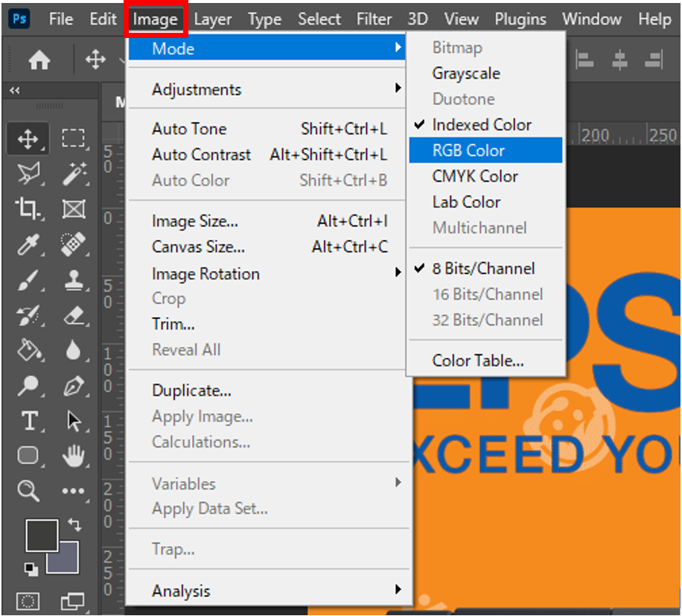Click the foreground color swatch
682x616 pixels.
coord(42,536)
